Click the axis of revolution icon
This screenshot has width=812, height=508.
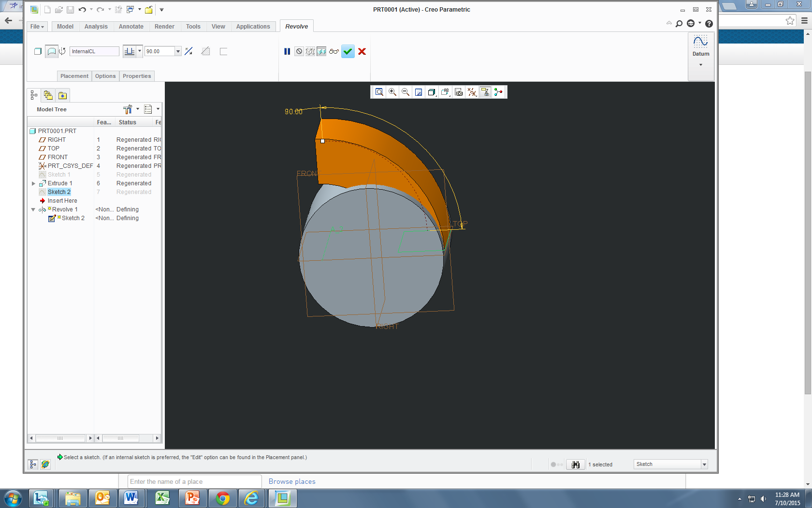62,51
